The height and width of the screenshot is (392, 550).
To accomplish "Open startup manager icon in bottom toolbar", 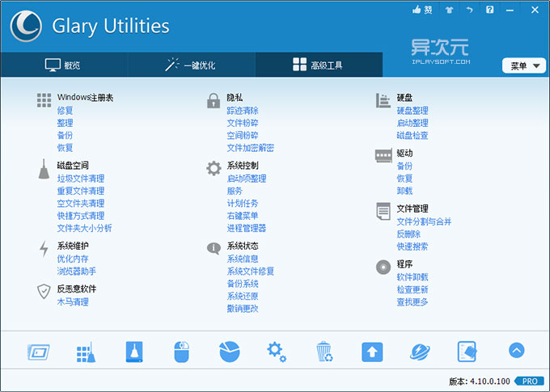I will tap(39, 352).
